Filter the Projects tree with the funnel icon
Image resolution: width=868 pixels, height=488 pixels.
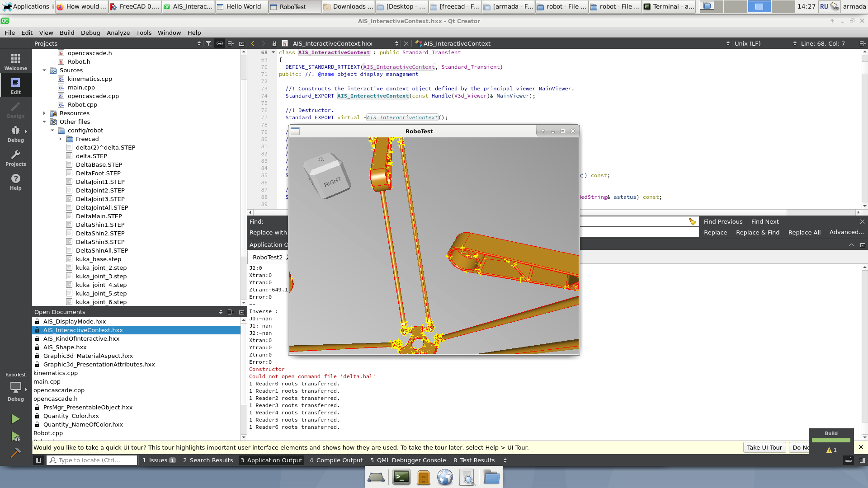point(208,43)
